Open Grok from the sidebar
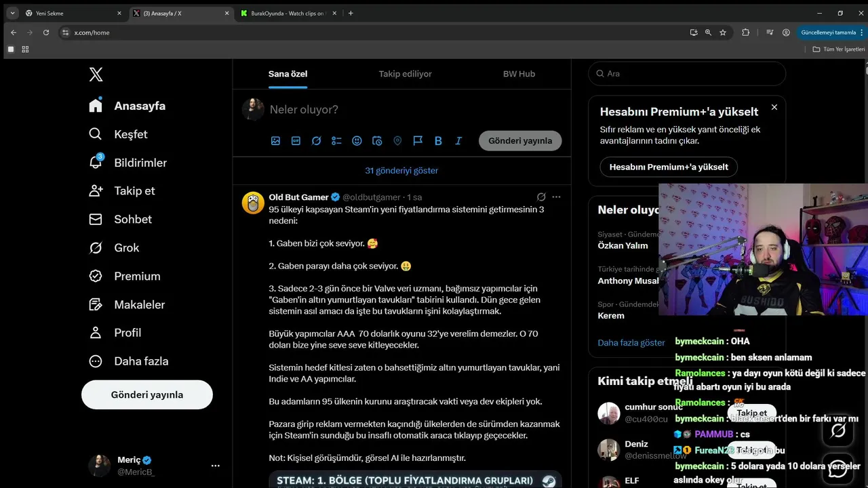The image size is (868, 488). click(114, 247)
